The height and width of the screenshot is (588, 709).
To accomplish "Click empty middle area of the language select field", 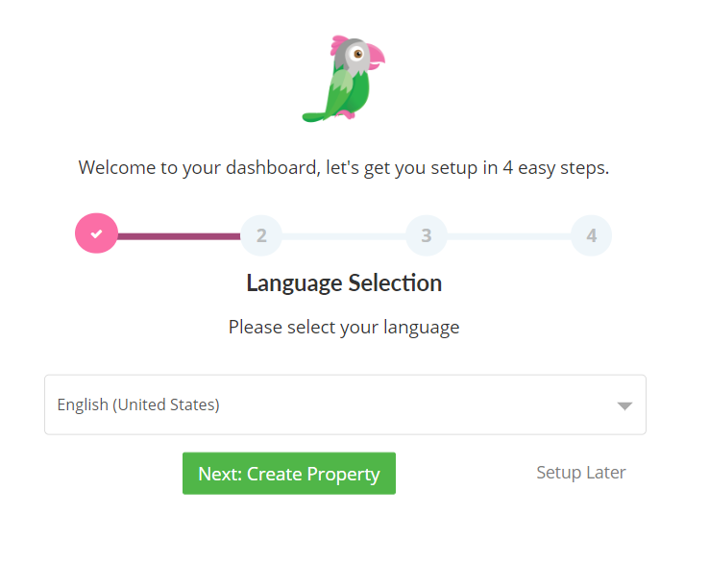I will 407,404.
